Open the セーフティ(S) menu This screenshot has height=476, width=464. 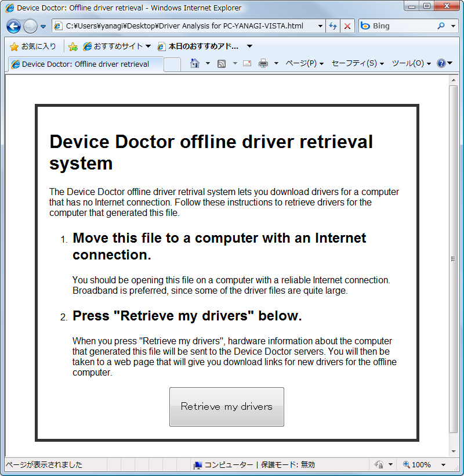click(358, 63)
